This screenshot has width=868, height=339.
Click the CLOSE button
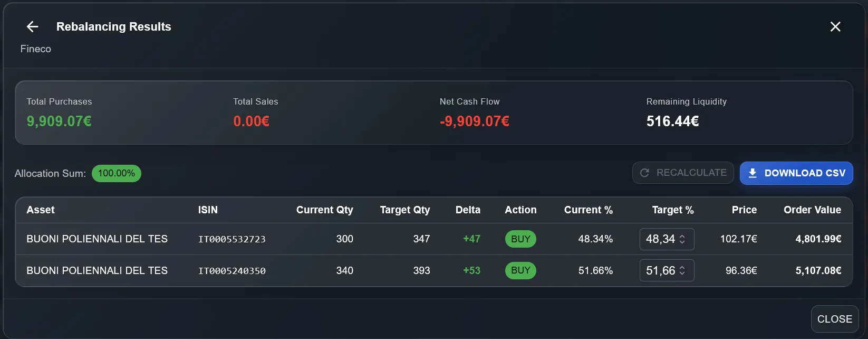[834, 319]
